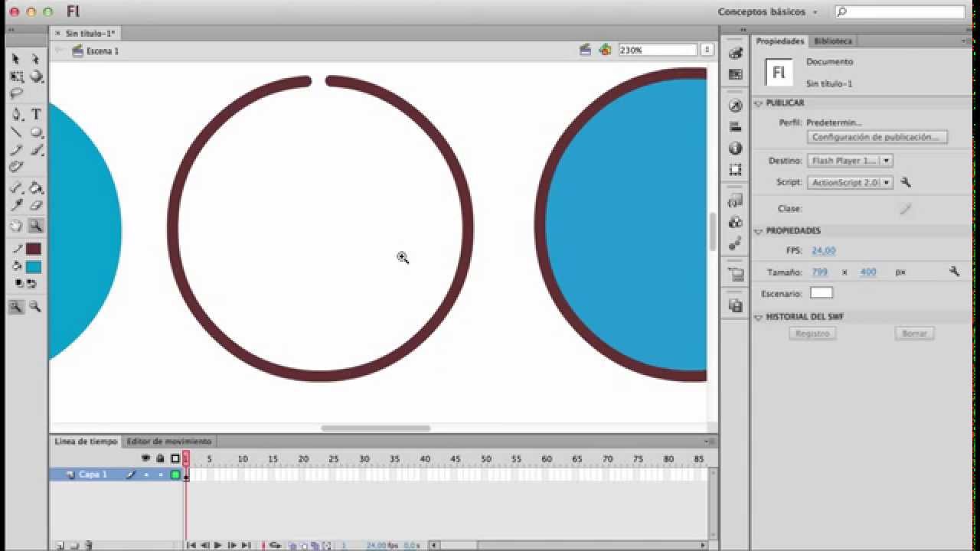Collapse the PUBLICAR section
The height and width of the screenshot is (551, 980).
tap(759, 103)
